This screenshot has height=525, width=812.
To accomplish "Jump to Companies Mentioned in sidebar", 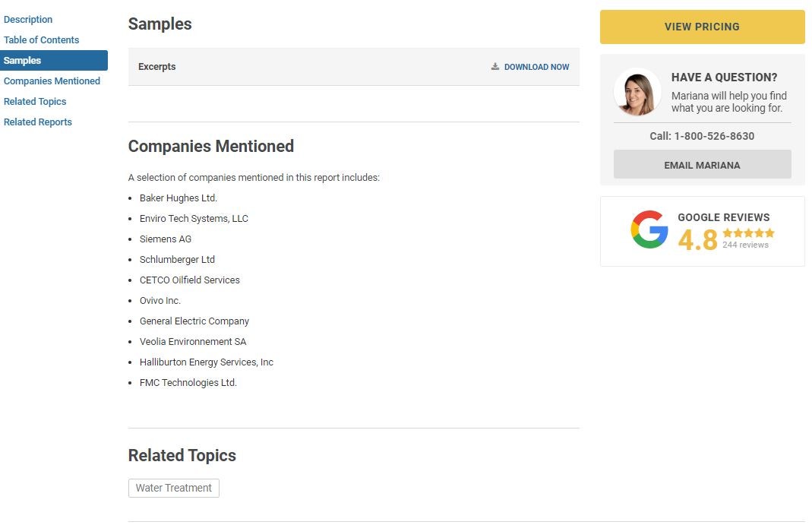I will (x=52, y=81).
